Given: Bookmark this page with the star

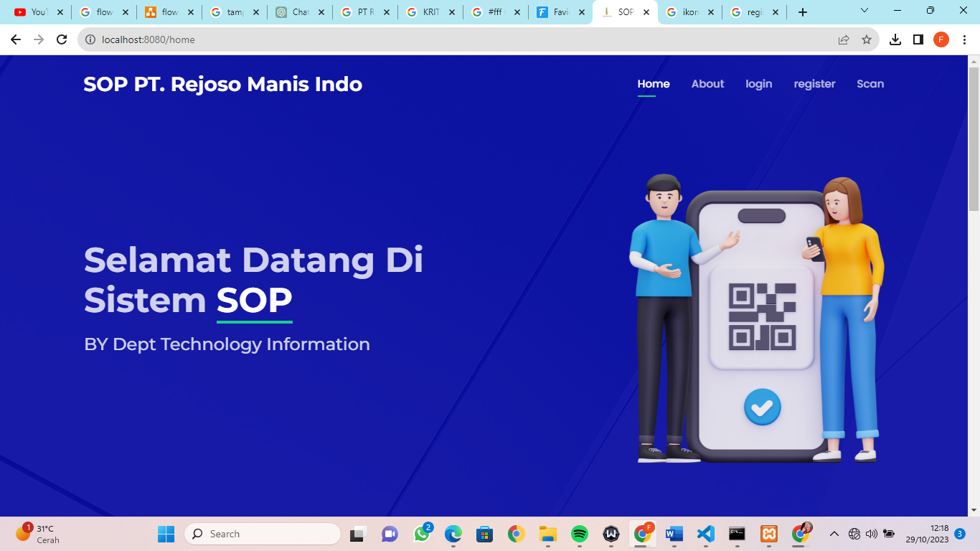Looking at the screenshot, I should click(x=867, y=39).
